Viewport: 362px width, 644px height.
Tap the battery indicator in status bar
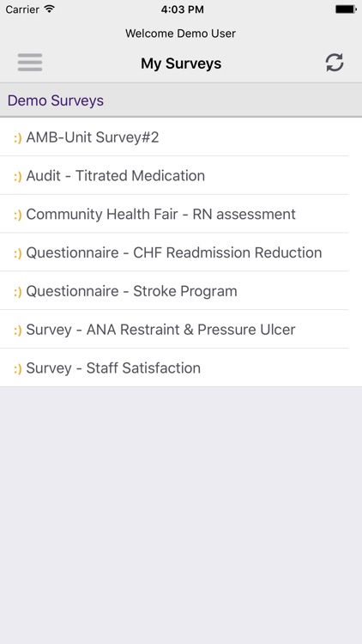point(346,9)
